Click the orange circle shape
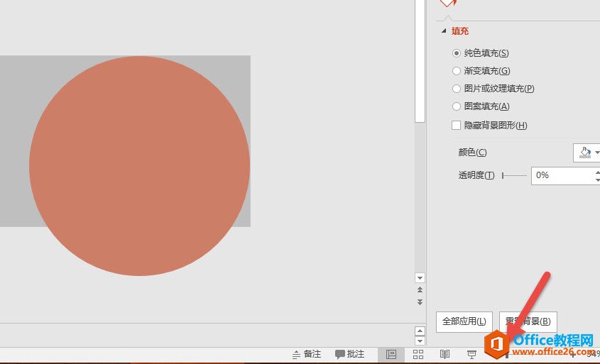The width and height of the screenshot is (600, 364). click(x=140, y=166)
